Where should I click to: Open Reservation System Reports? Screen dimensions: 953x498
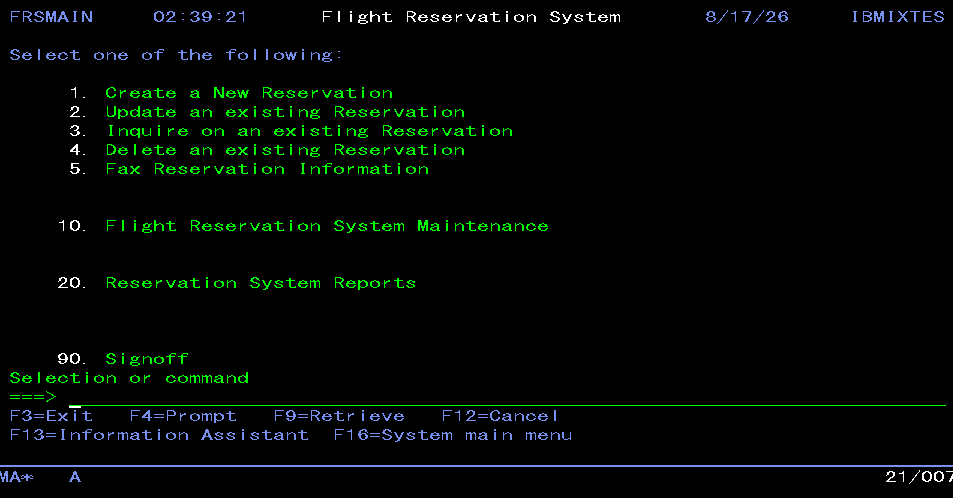pyautogui.click(x=261, y=283)
